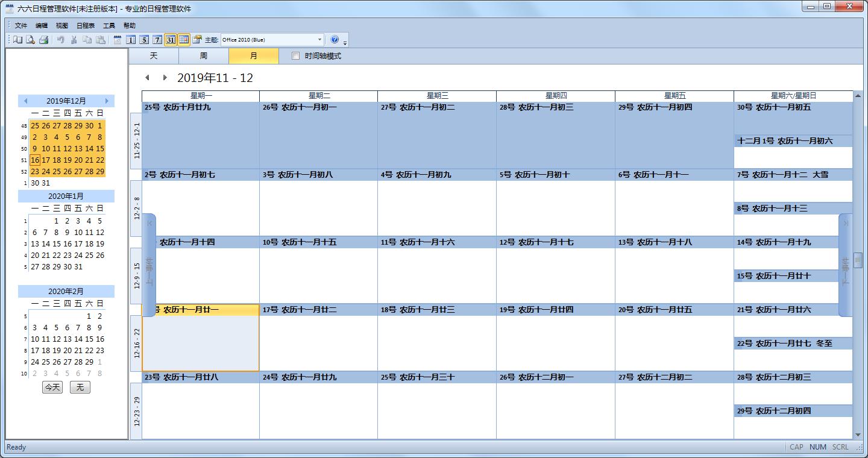Open print preview from the toolbar
The image size is (868, 458).
click(30, 40)
